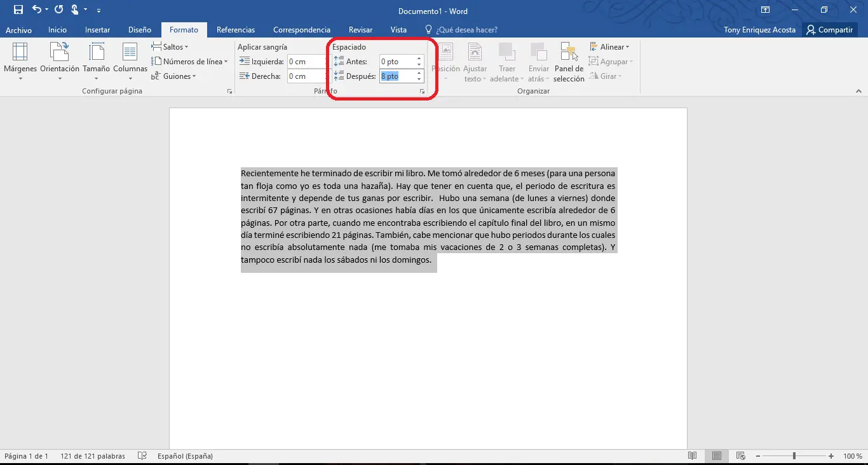Image resolution: width=868 pixels, height=465 pixels.
Task: Open the Tony Enriquez Acosta account
Action: coord(759,30)
